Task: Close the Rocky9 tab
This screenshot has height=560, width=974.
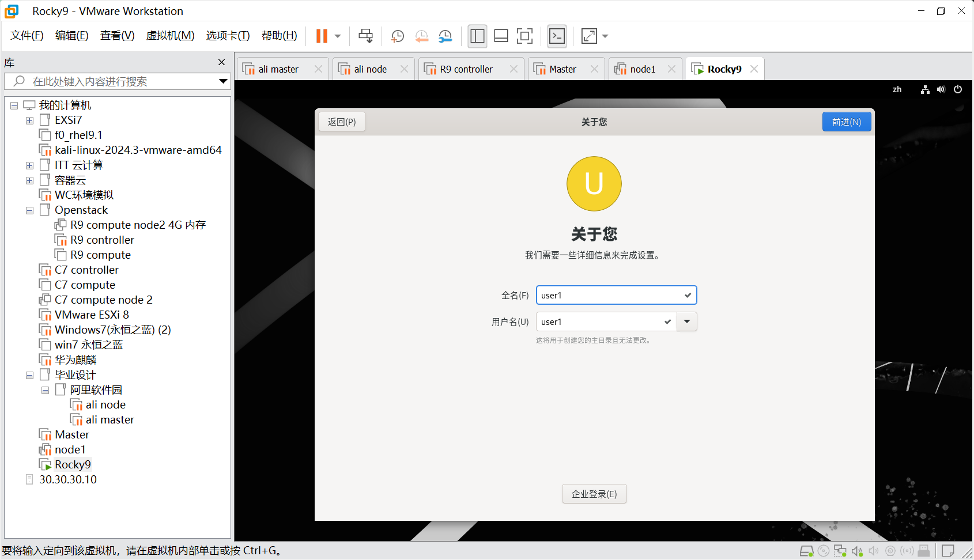Action: [754, 69]
